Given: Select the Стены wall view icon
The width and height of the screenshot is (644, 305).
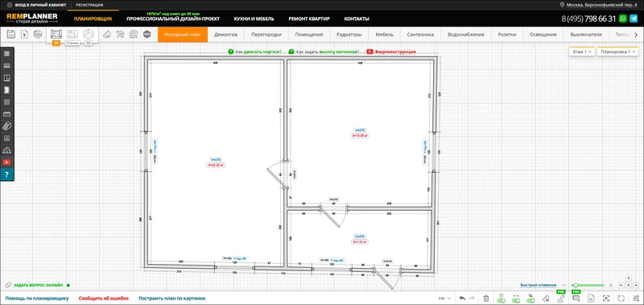Looking at the screenshot, I should (x=72, y=35).
